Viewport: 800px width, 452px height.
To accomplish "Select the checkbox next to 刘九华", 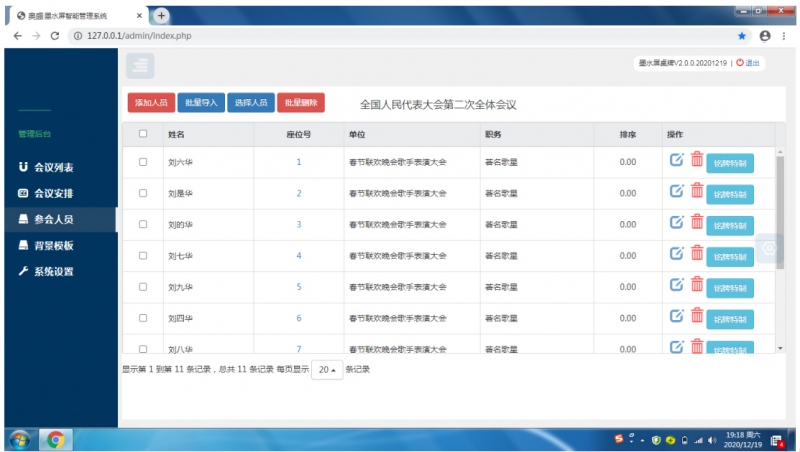I will click(143, 287).
